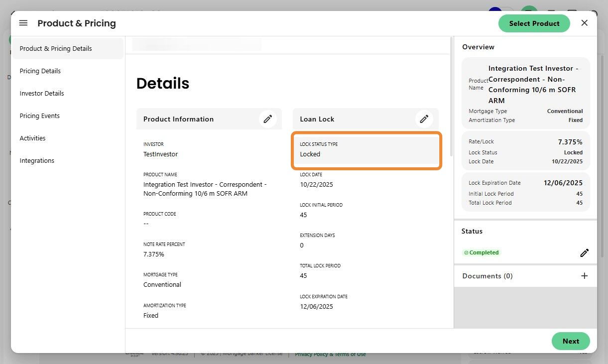Edit Product Information with pencil icon

268,119
